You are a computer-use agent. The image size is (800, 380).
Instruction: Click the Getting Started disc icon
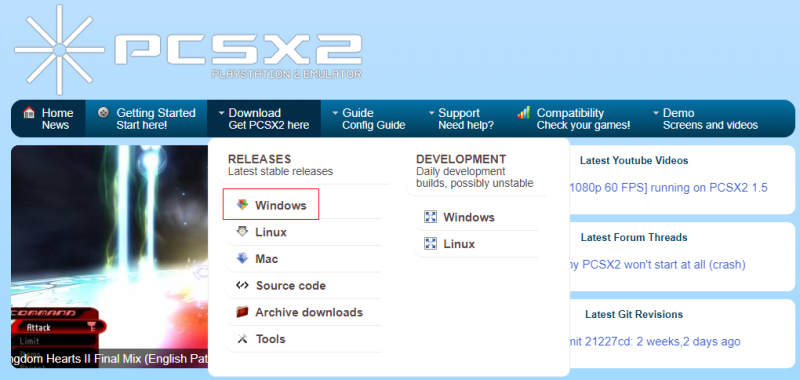coord(103,113)
